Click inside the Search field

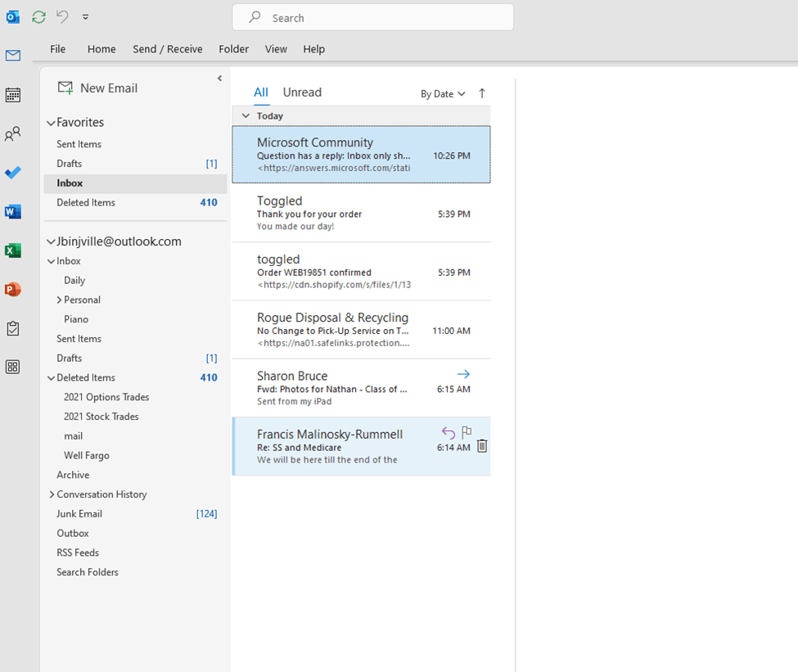372,16
